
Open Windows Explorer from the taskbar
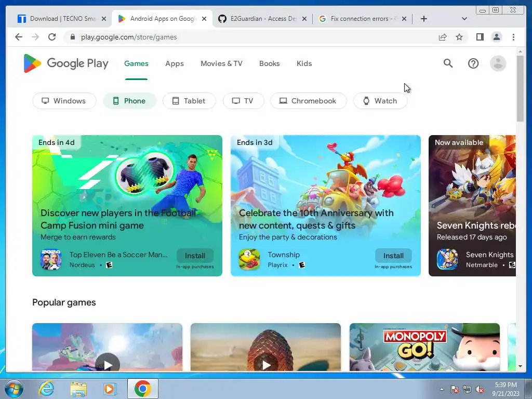click(78, 389)
